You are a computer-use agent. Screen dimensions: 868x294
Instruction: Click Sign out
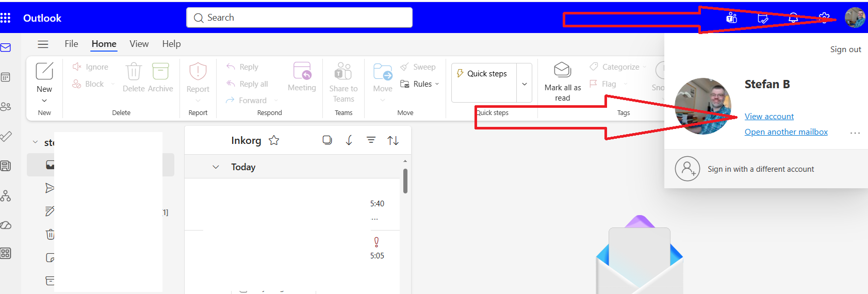[845, 50]
